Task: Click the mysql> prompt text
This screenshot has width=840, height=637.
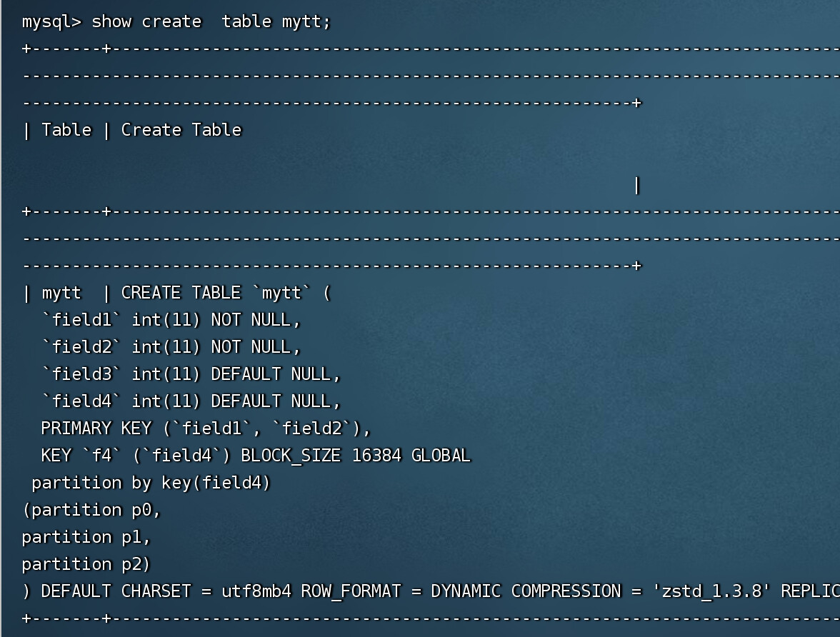Action: [x=51, y=22]
